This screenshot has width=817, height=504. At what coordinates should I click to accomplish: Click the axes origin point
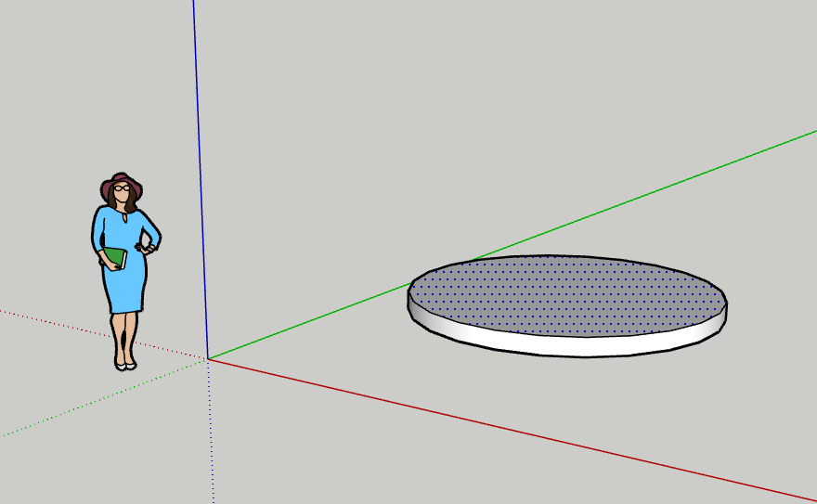tap(208, 358)
